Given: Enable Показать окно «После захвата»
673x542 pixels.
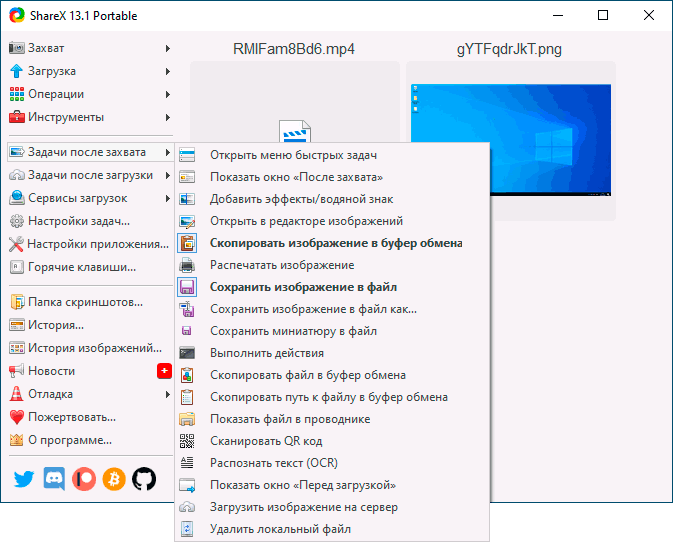Looking at the screenshot, I should click(332, 177).
